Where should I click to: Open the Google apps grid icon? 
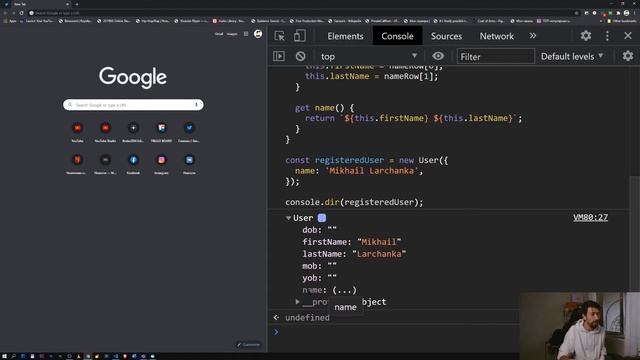[246, 34]
